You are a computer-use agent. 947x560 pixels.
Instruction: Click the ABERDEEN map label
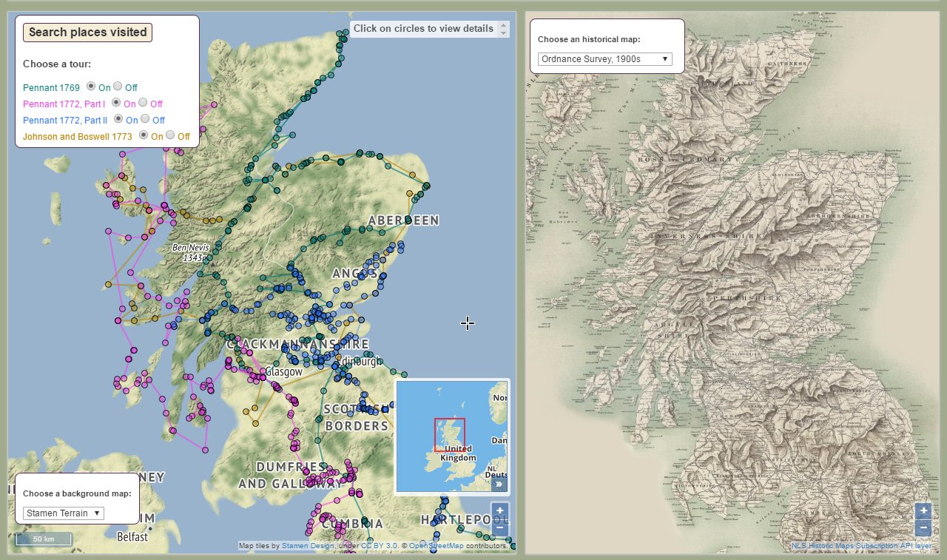tap(404, 220)
